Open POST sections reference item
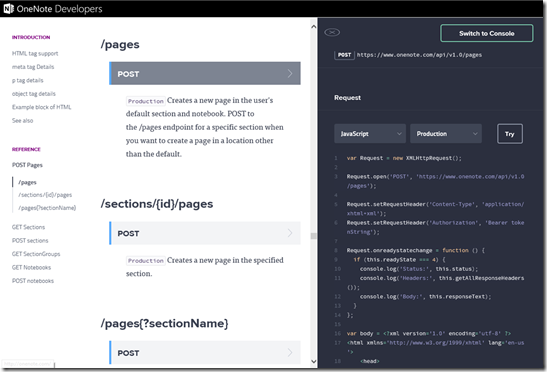Image resolution: width=547 pixels, height=372 pixels. pos(30,240)
